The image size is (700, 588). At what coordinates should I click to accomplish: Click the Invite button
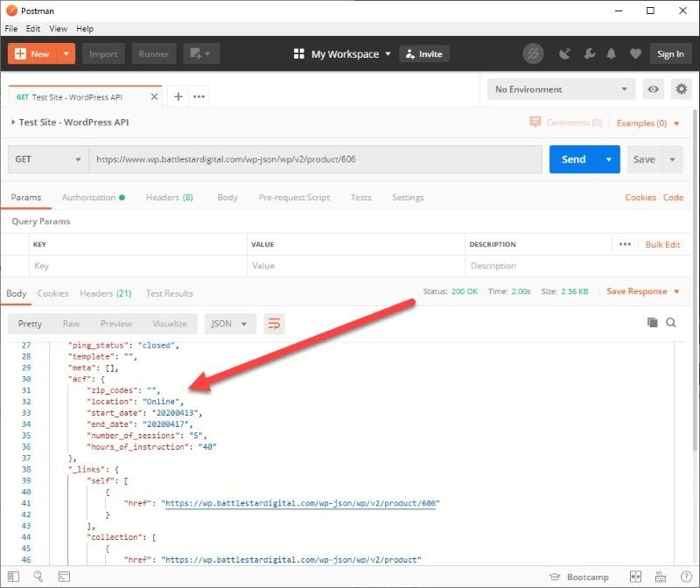[424, 54]
